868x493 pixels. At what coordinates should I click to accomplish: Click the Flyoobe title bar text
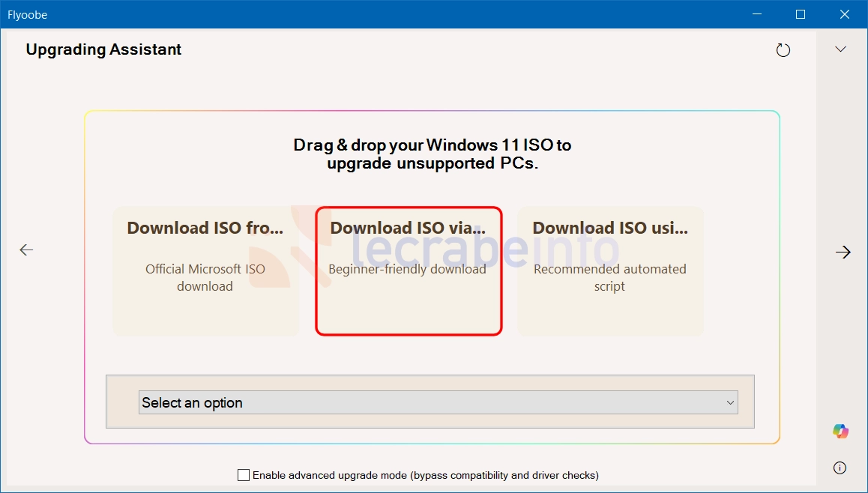(27, 15)
